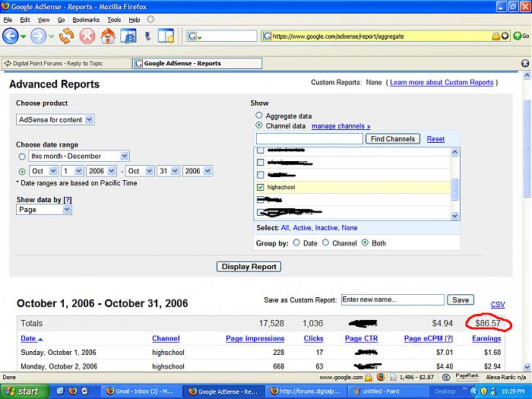Click the Display Report button
Screen dimensions: 532x399
pos(249,267)
